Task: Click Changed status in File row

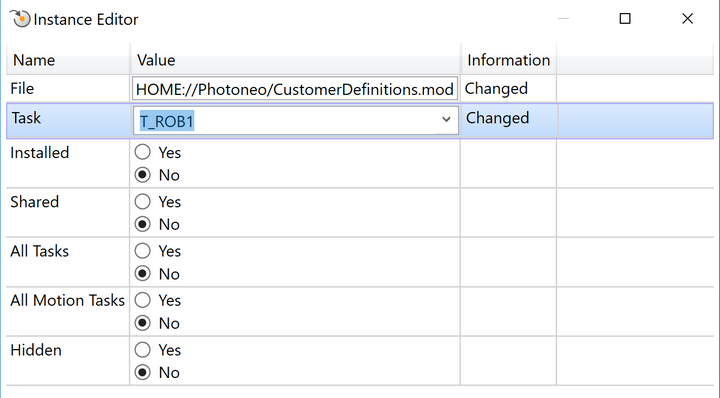Action: 496,88
